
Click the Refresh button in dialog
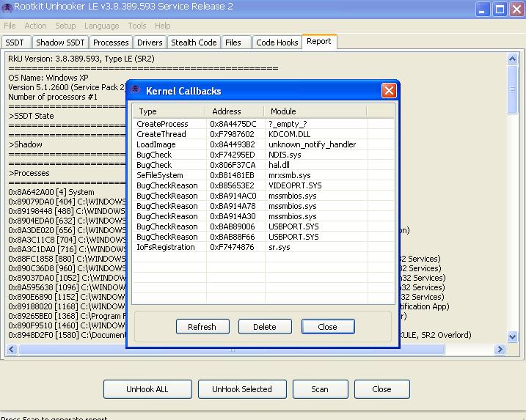coord(202,327)
